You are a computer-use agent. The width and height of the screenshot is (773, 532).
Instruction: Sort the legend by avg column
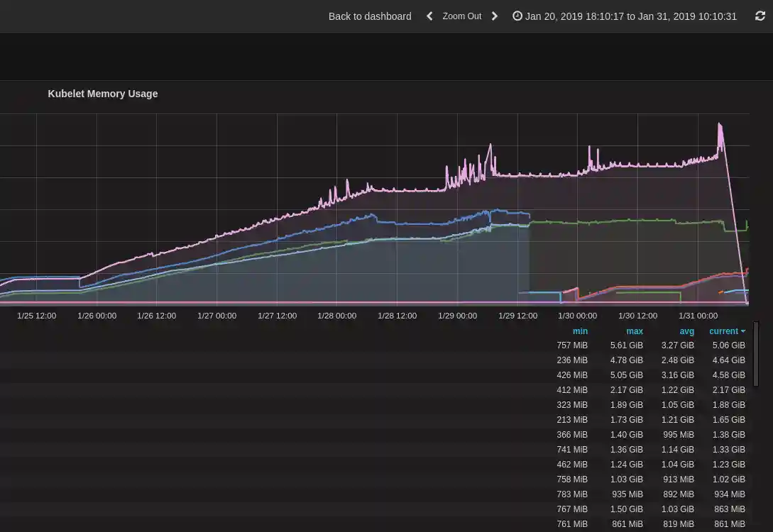coord(686,331)
